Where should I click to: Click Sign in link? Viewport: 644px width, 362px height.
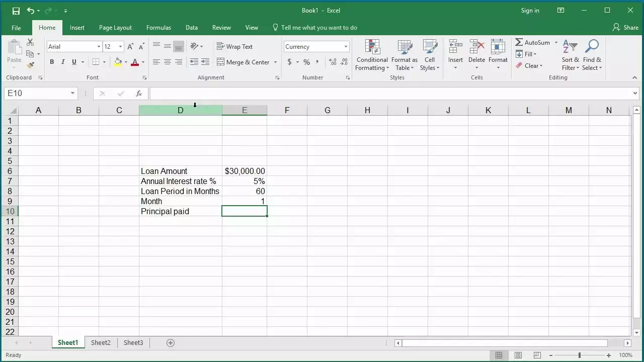(x=530, y=11)
